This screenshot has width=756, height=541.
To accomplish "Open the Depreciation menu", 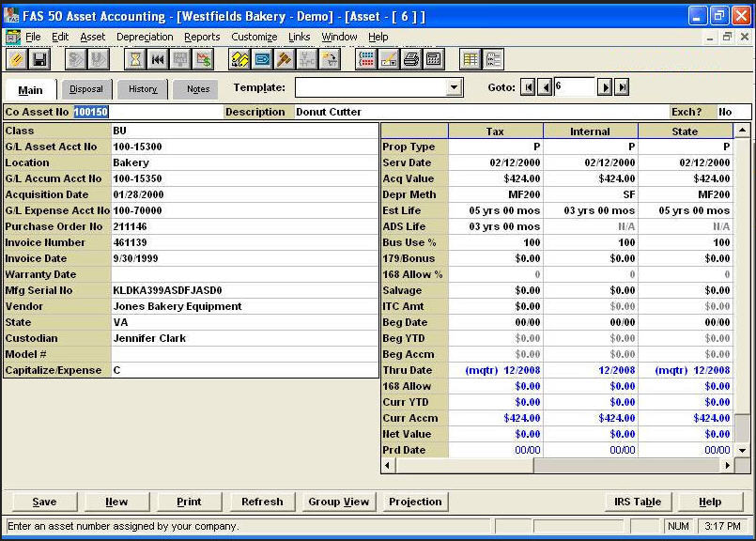I will [145, 37].
